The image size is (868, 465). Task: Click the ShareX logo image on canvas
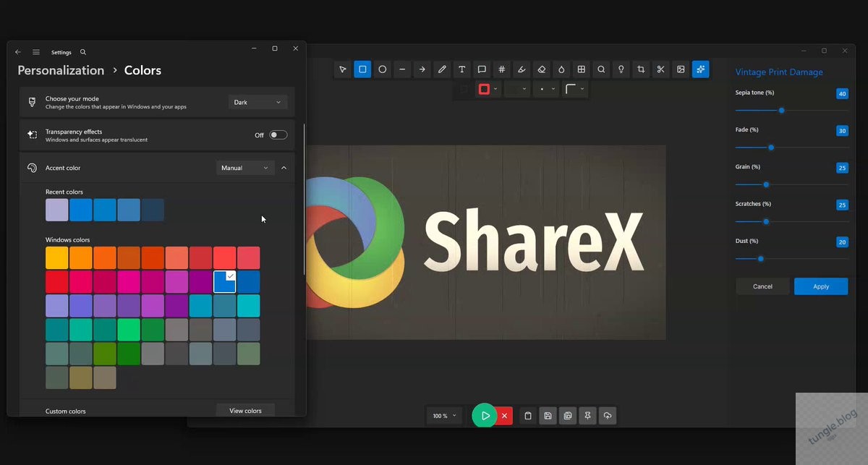pos(486,242)
